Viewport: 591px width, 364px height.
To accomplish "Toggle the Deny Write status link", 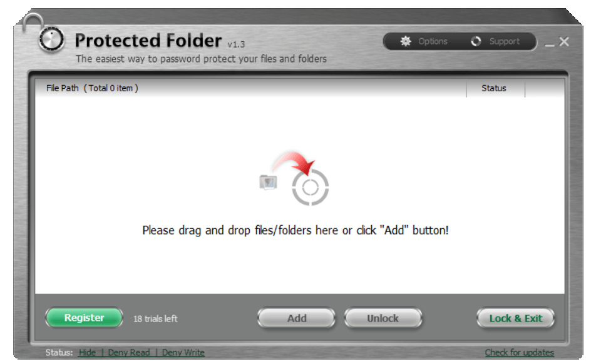I will (x=183, y=353).
